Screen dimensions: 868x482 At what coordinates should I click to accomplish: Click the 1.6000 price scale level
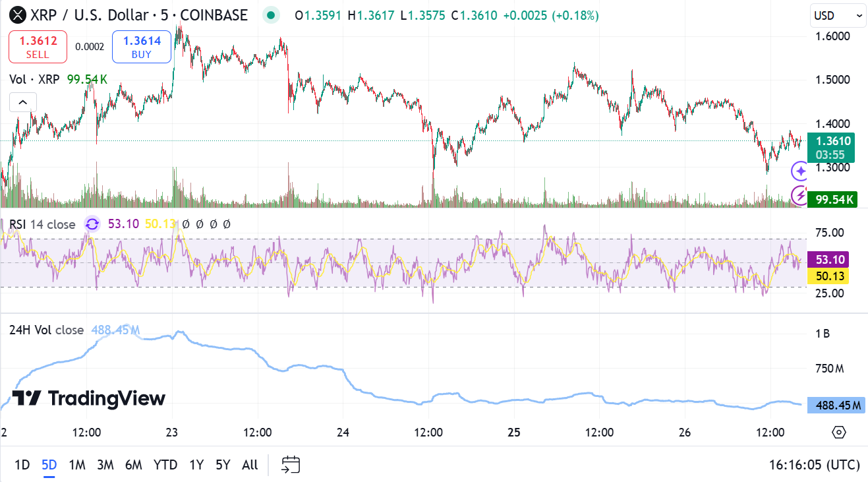click(x=833, y=36)
